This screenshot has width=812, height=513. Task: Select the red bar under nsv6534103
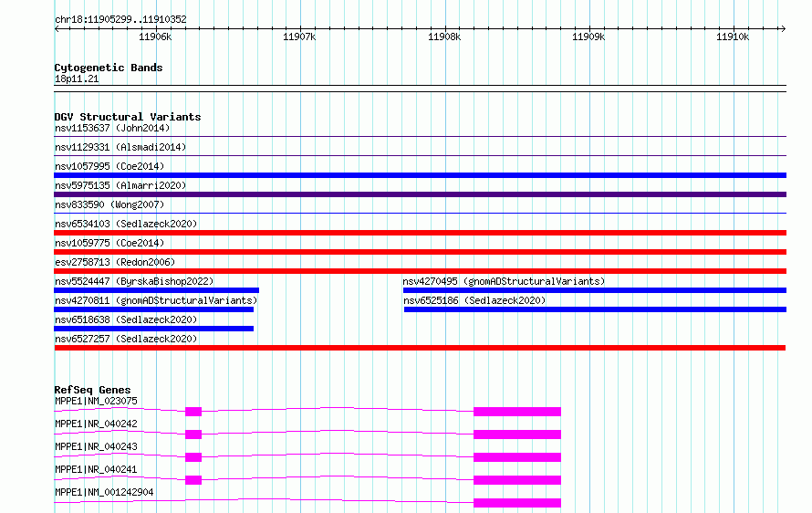[420, 233]
